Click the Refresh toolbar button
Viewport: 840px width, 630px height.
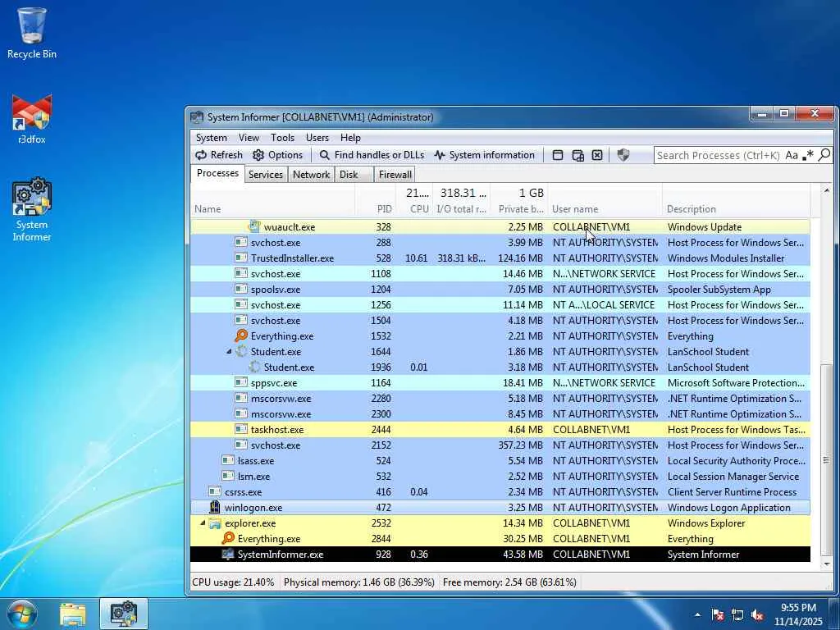[218, 155]
